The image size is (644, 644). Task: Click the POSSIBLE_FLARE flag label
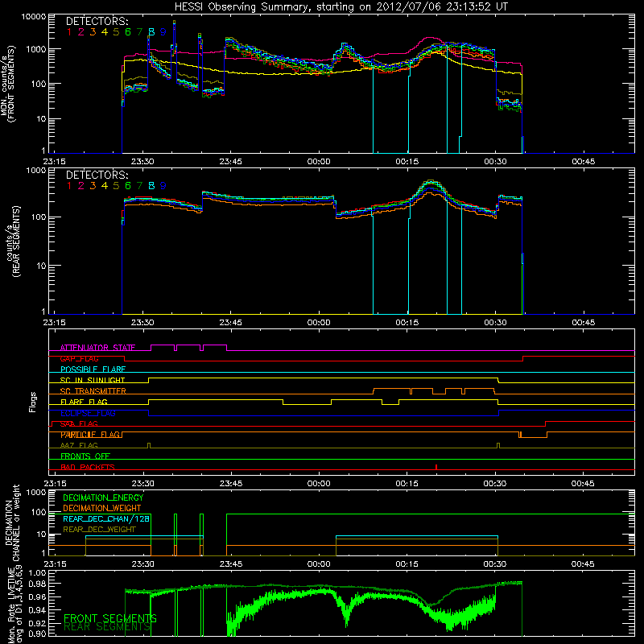point(93,369)
